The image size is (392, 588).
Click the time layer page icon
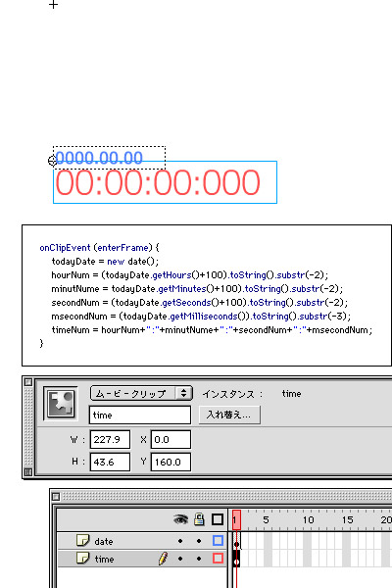pyautogui.click(x=82, y=558)
